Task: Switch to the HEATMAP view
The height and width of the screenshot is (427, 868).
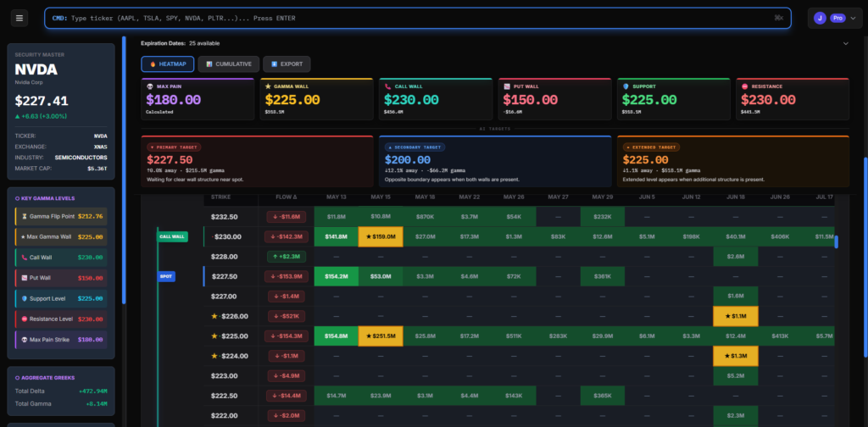Action: tap(167, 64)
